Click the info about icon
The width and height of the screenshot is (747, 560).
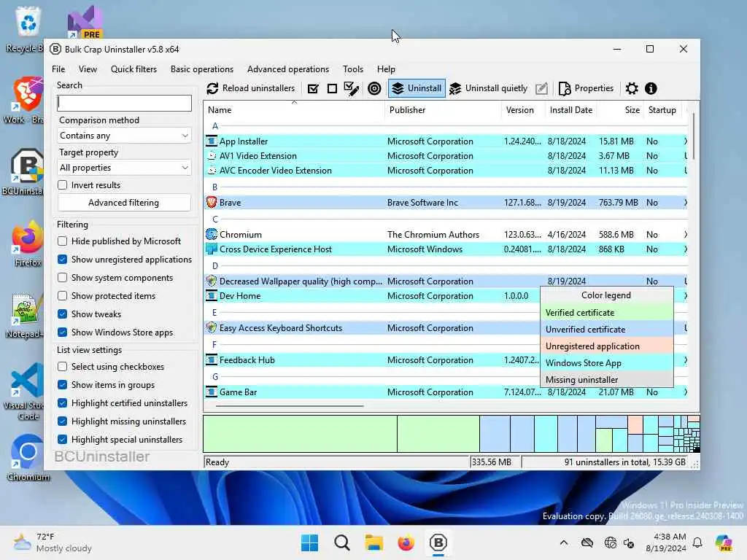(x=651, y=88)
